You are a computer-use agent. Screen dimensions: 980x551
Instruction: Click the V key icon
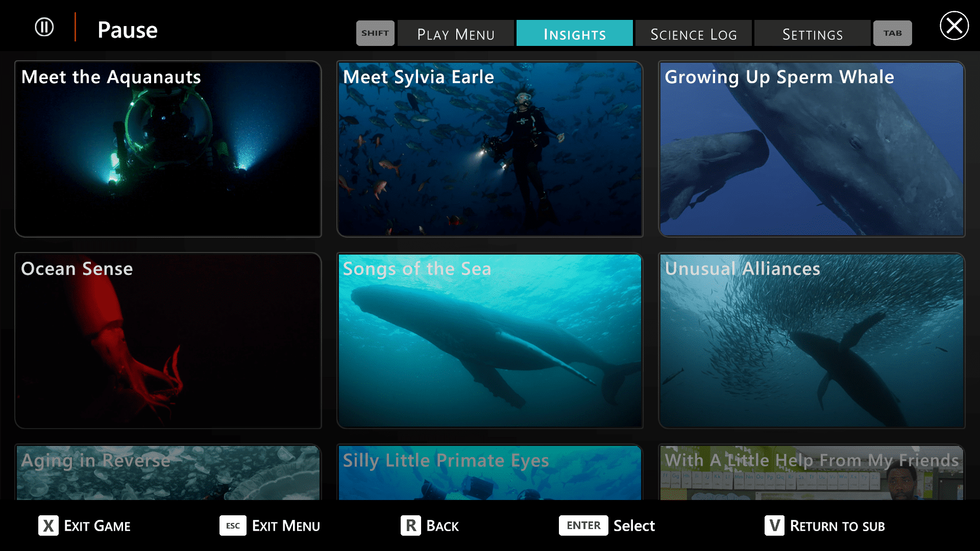pyautogui.click(x=774, y=525)
